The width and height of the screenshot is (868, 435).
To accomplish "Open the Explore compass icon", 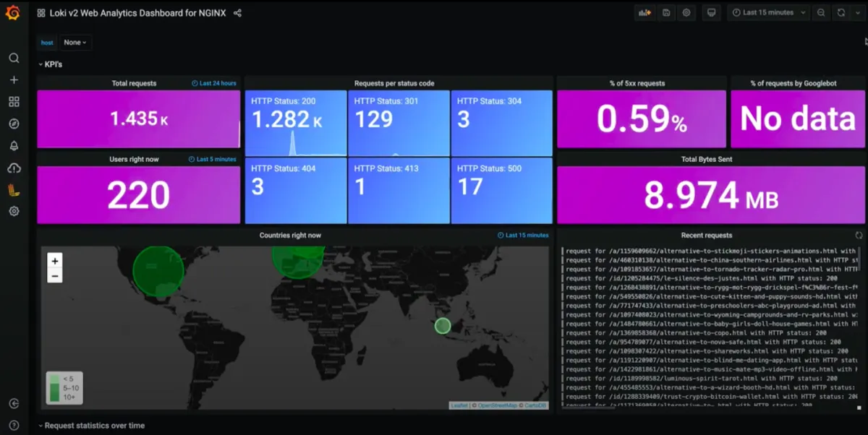I will (14, 124).
